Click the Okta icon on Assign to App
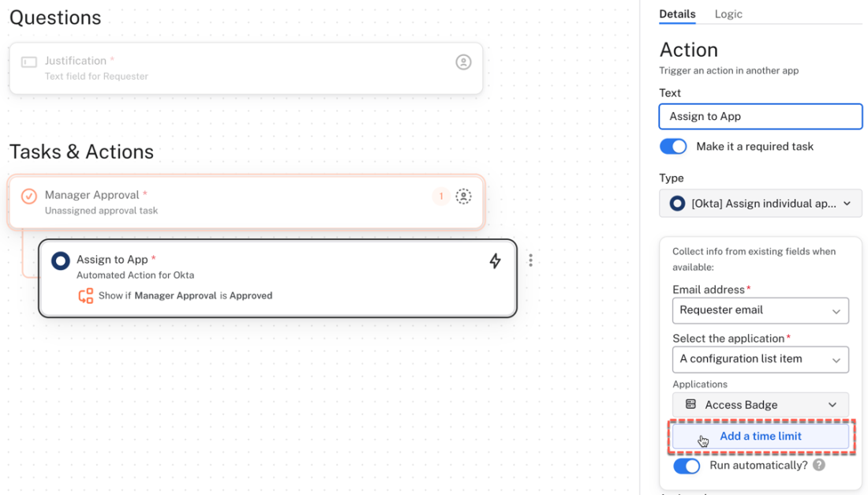868x495 pixels. coord(60,261)
